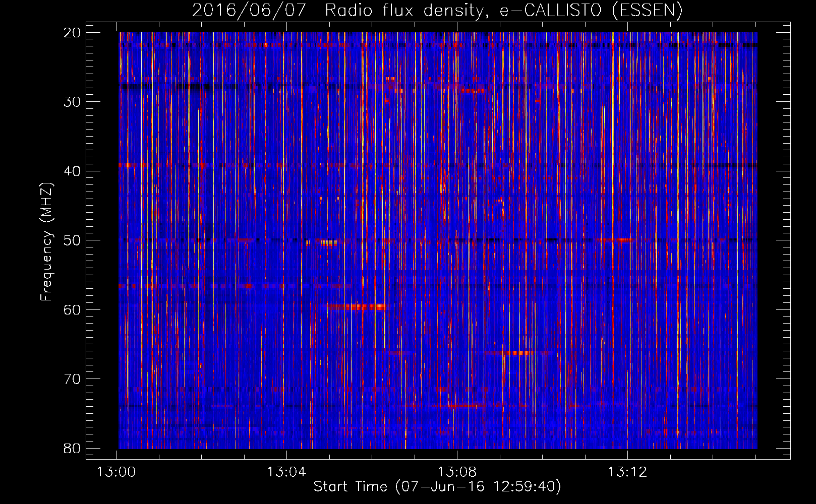Image resolution: width=816 pixels, height=504 pixels.
Task: Click the 40 MHz frequency tick label
Action: (x=72, y=171)
